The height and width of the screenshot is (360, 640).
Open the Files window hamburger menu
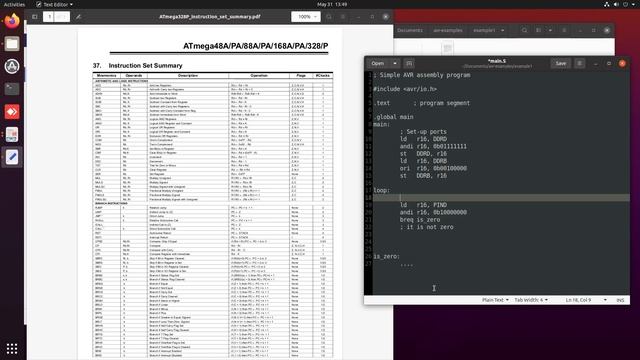[564, 30]
